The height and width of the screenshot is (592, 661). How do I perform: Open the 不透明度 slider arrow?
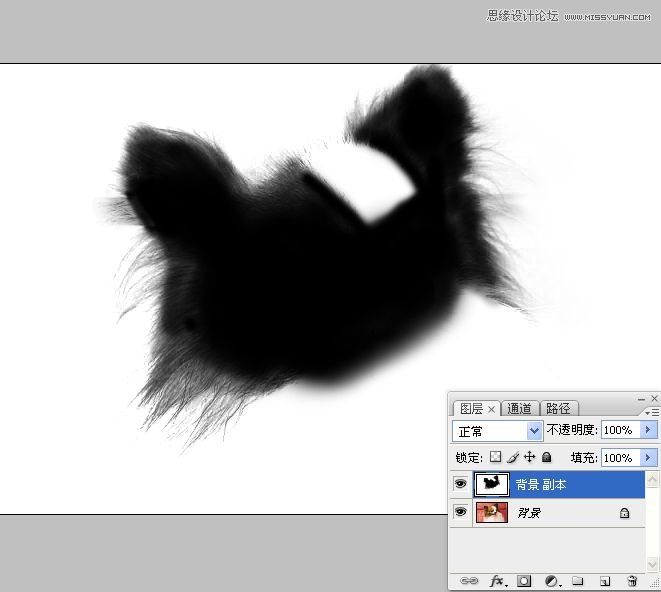click(648, 430)
